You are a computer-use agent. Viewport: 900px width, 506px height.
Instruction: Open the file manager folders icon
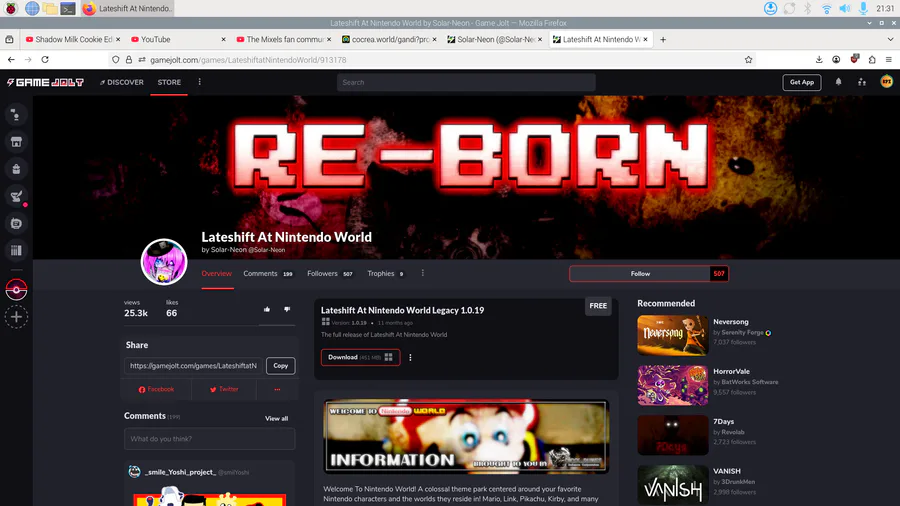tap(50, 8)
